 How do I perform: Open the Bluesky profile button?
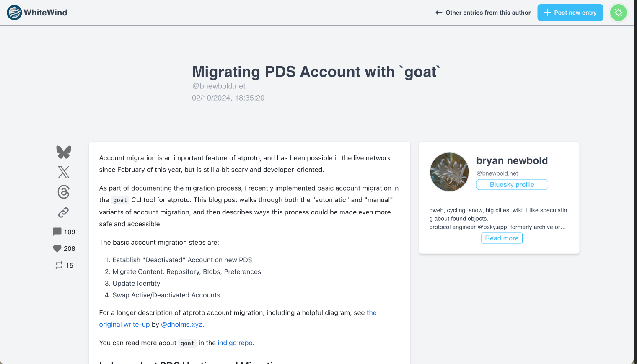(512, 185)
